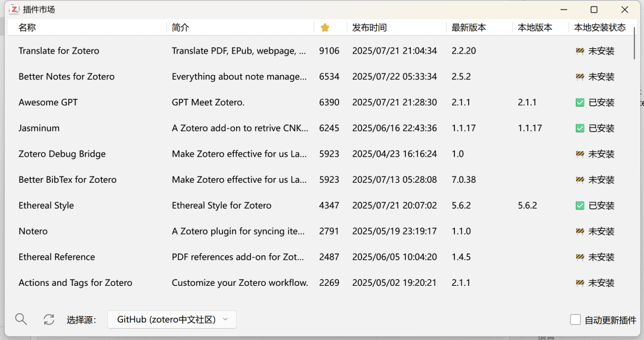The height and width of the screenshot is (340, 644).
Task: Refresh the plugin list with the reload icon
Action: (49, 320)
